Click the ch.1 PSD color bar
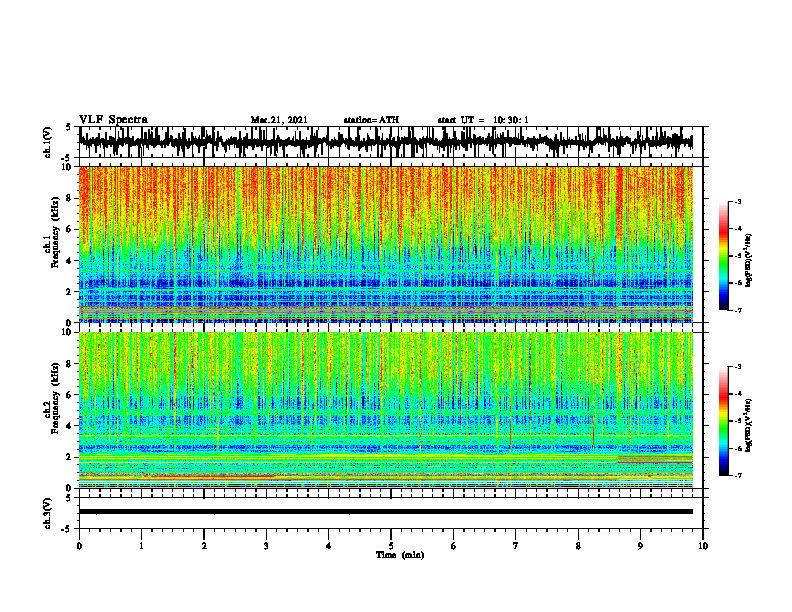The height and width of the screenshot is (612, 792). (x=724, y=256)
